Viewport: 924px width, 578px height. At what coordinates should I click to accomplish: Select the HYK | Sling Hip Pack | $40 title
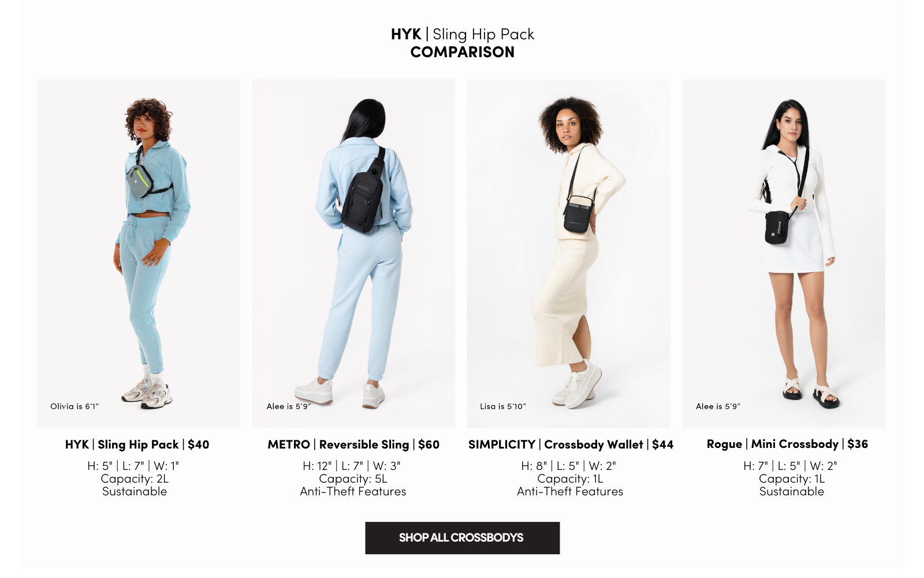click(137, 444)
